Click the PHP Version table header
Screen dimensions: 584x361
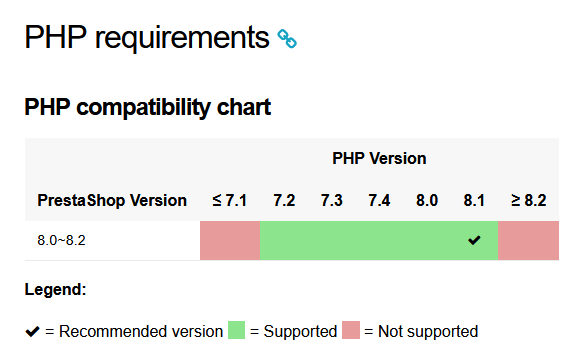pos(379,158)
